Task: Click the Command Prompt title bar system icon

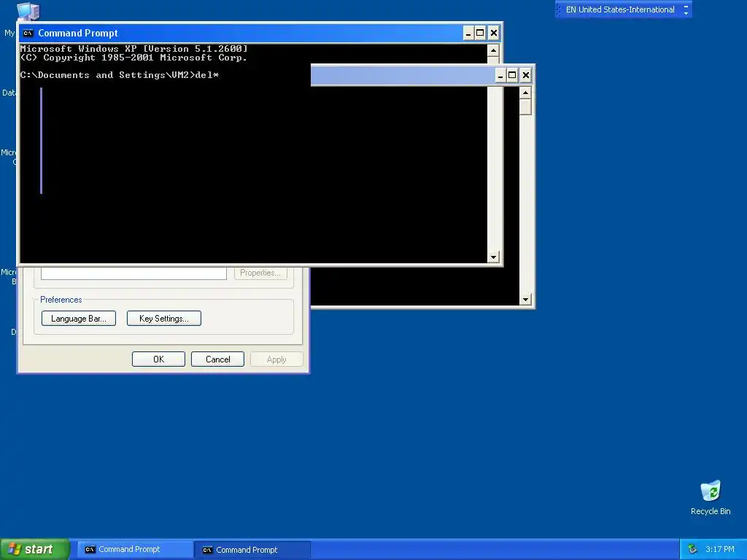Action: [x=28, y=33]
